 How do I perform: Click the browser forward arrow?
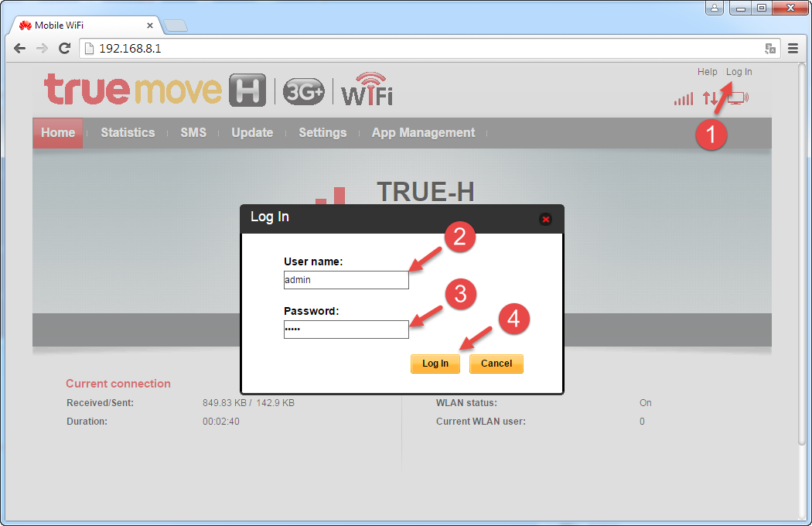(x=42, y=48)
